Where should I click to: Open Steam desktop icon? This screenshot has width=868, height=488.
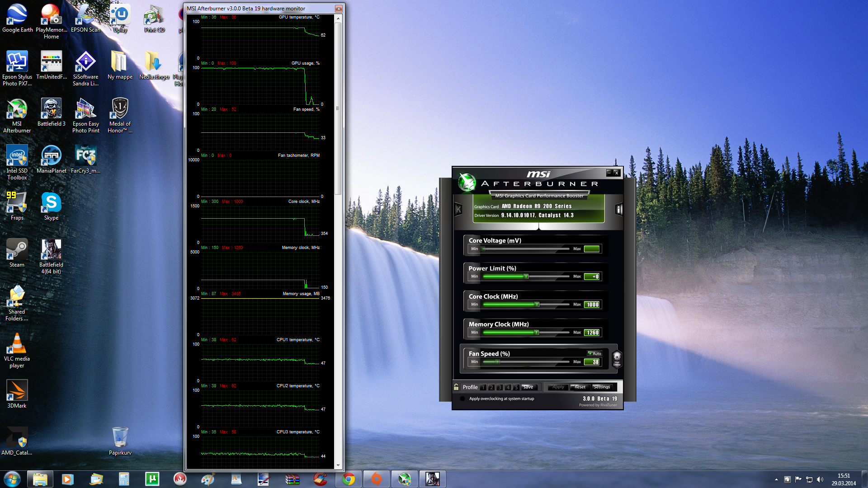point(17,253)
